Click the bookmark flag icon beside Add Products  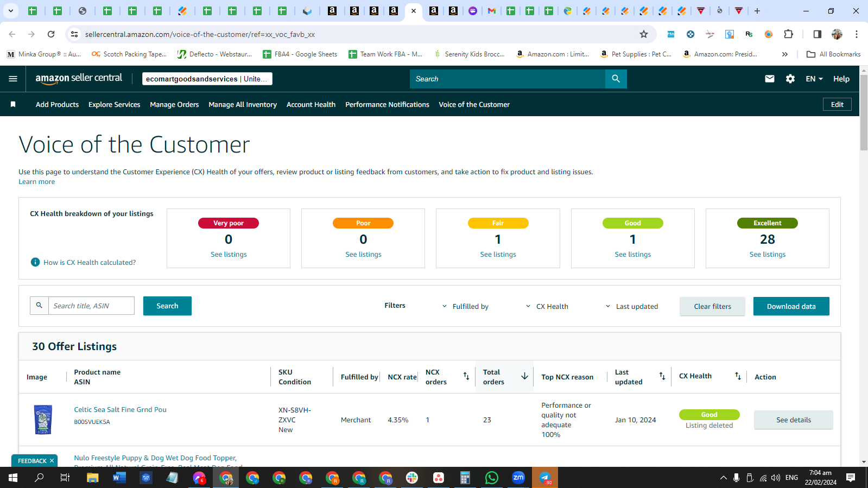[13, 104]
